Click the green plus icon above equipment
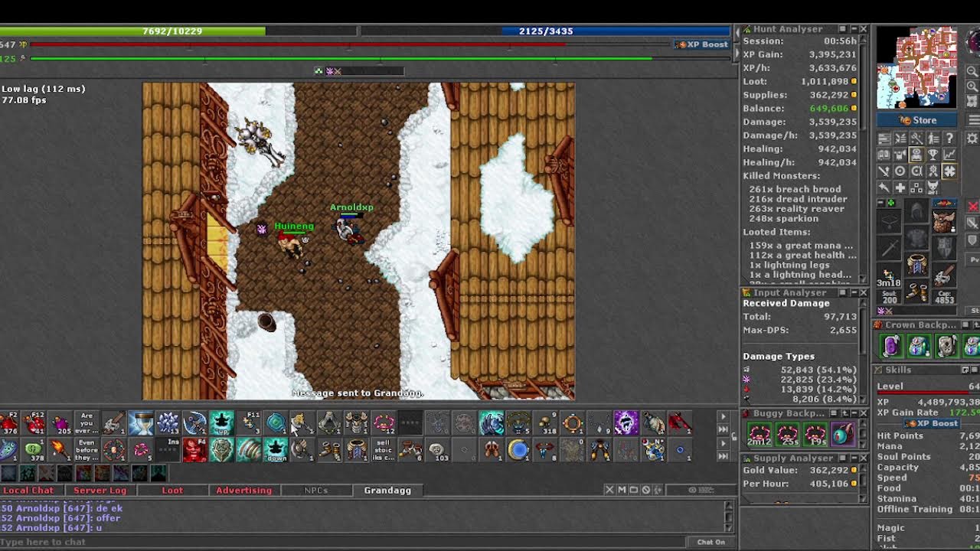This screenshot has height=551, width=980. point(890,203)
